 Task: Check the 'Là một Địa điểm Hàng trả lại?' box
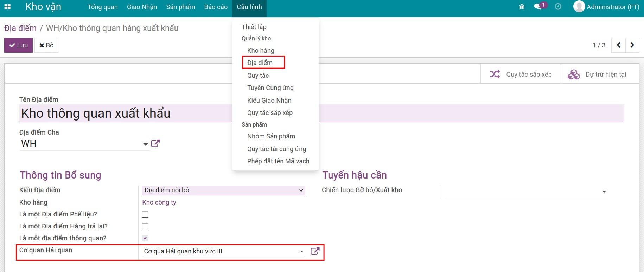(x=145, y=226)
